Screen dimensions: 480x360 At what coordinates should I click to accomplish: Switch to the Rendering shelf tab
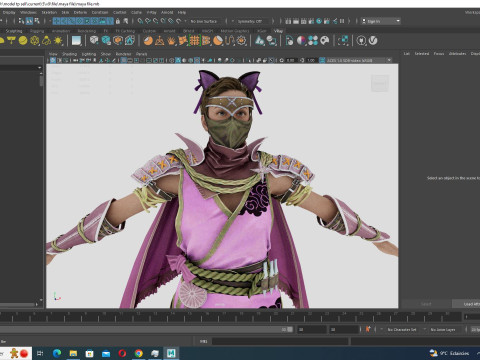pos(87,31)
